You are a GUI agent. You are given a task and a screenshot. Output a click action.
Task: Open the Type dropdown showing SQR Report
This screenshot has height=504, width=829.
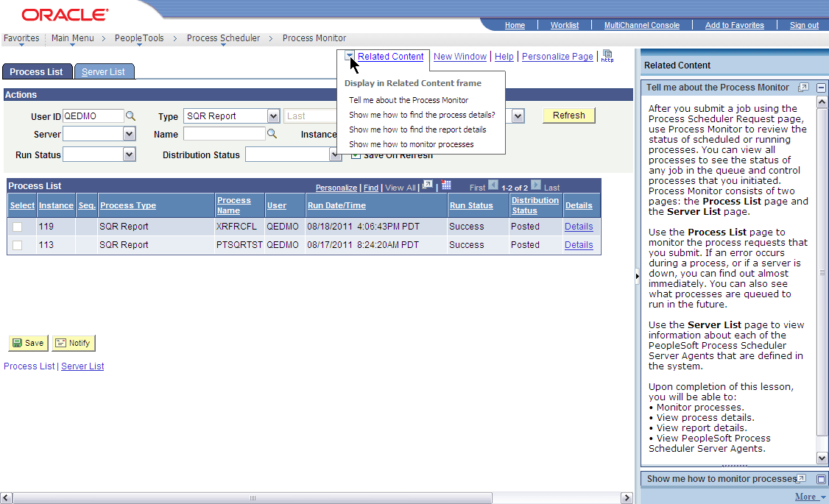(x=274, y=116)
